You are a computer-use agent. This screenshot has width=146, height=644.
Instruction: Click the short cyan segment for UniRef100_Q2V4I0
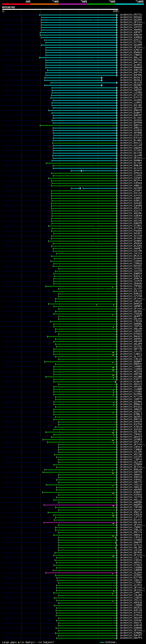pyautogui.click(x=77, y=171)
